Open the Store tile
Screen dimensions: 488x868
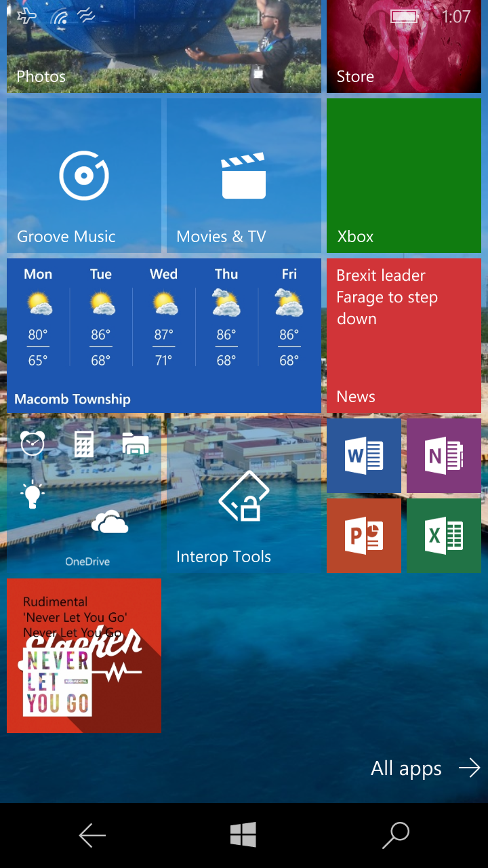[x=404, y=47]
